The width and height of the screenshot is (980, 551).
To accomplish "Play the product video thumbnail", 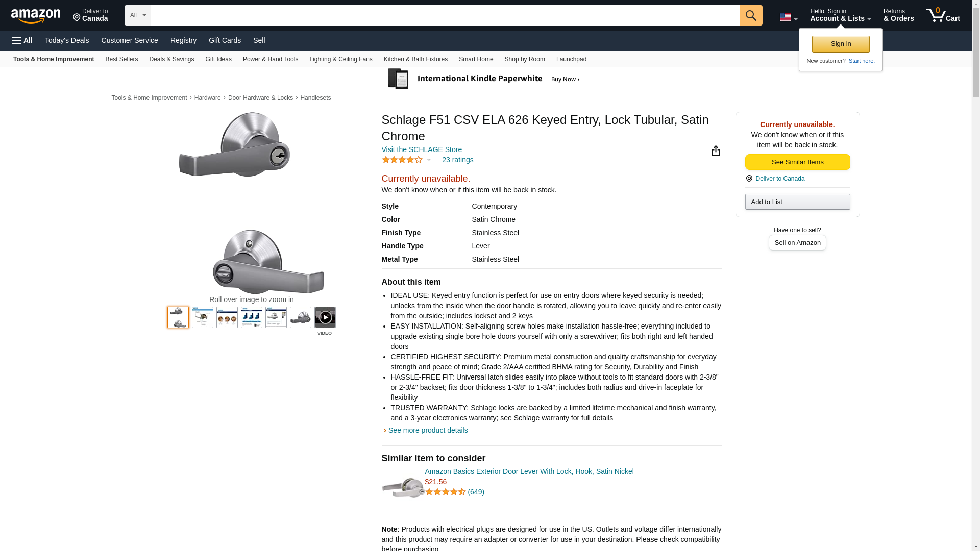I will [325, 317].
